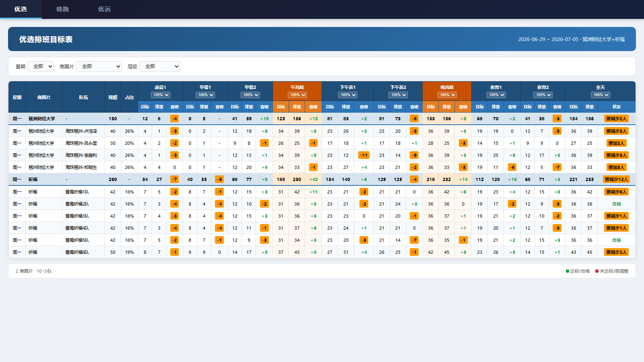644x362 pixels.
Task: Click 合格 status for 番禺祈福2队
Action: [617, 204]
